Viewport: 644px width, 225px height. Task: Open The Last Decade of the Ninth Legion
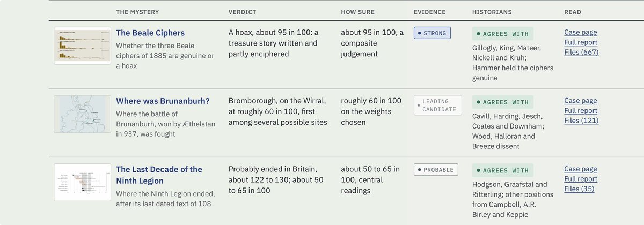[x=159, y=175]
